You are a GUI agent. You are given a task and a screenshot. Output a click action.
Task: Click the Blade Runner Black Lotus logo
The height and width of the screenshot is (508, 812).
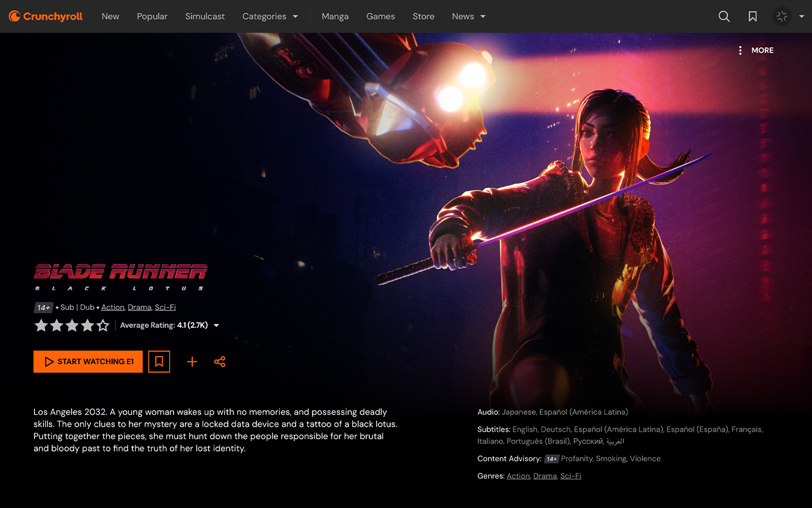pyautogui.click(x=120, y=277)
